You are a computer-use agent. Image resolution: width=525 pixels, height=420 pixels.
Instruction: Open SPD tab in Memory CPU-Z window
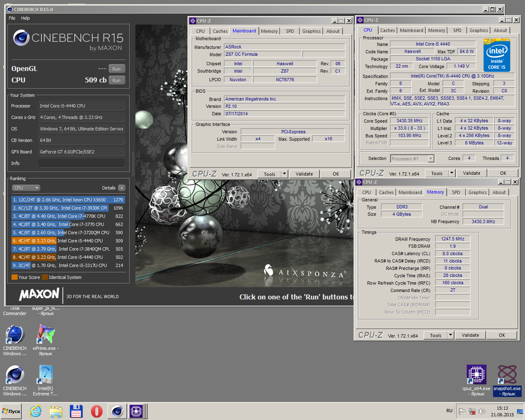tap(456, 192)
